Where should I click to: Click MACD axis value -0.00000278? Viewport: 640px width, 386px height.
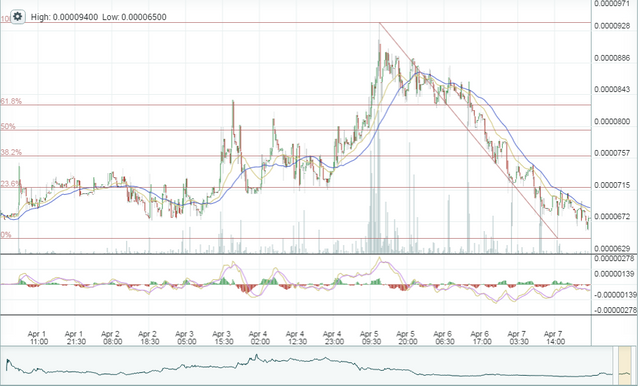(615, 311)
